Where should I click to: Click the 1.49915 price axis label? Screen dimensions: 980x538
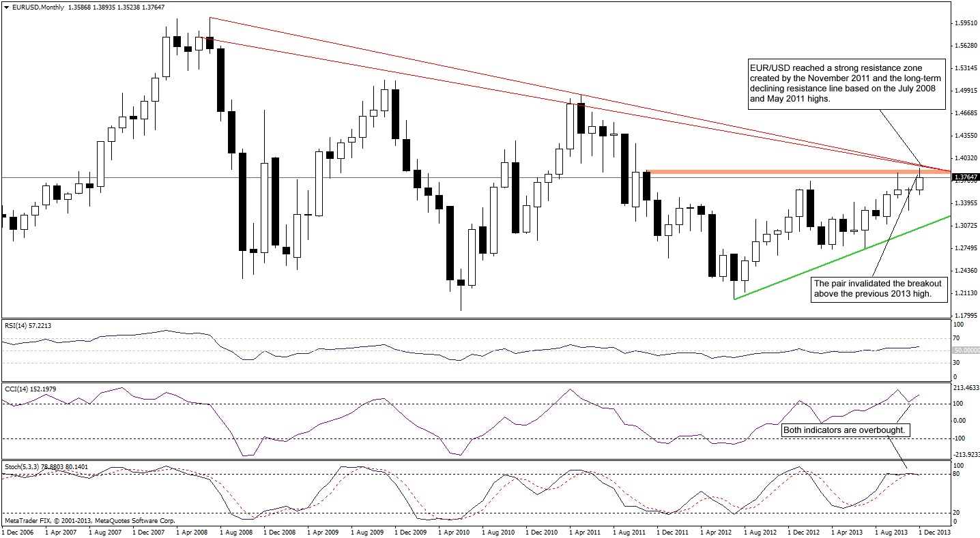pos(965,91)
